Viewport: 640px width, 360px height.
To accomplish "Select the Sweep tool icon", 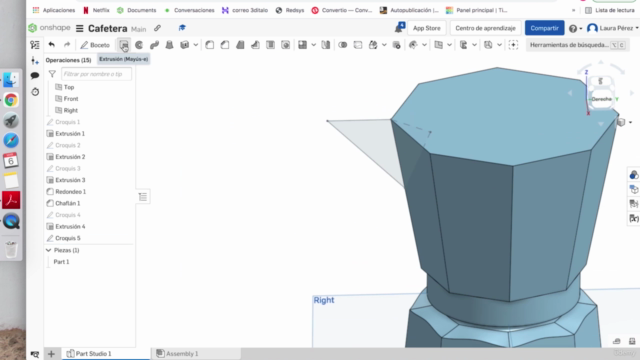I will click(x=154, y=45).
